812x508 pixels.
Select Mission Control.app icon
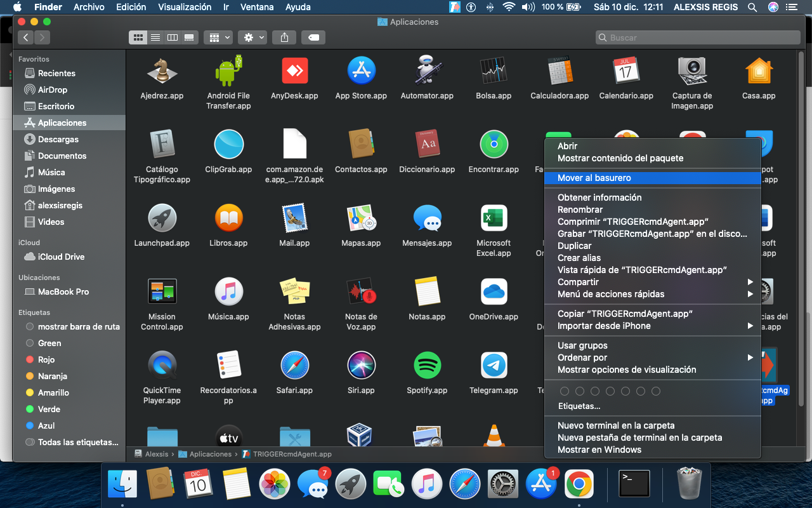(162, 291)
